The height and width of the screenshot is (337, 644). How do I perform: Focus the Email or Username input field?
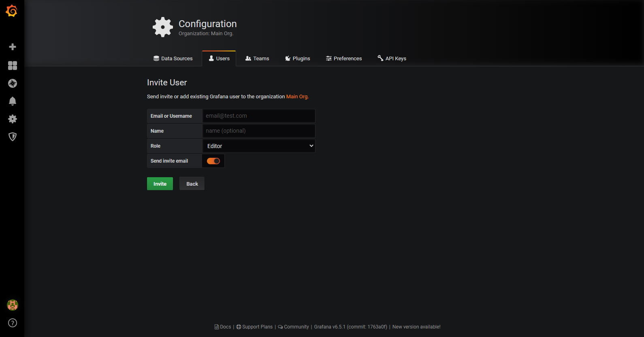tap(259, 116)
